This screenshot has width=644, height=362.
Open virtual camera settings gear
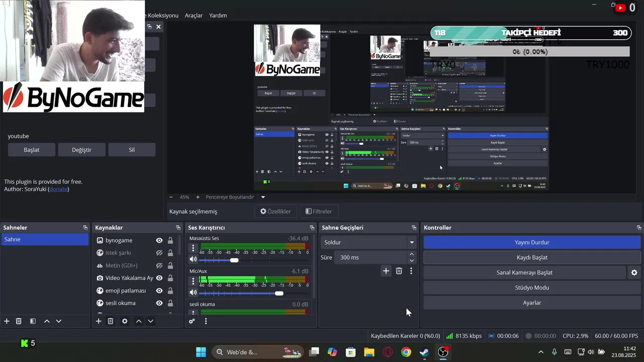point(634,273)
